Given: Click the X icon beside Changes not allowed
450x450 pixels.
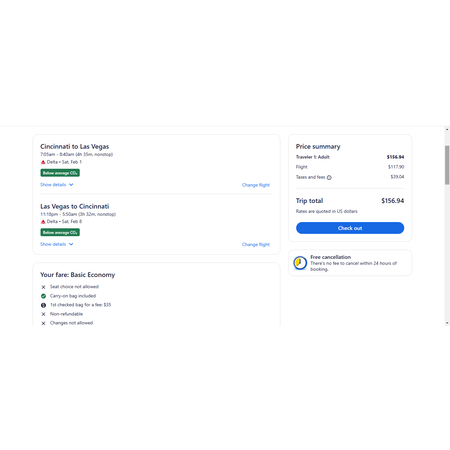Looking at the screenshot, I should (43, 323).
